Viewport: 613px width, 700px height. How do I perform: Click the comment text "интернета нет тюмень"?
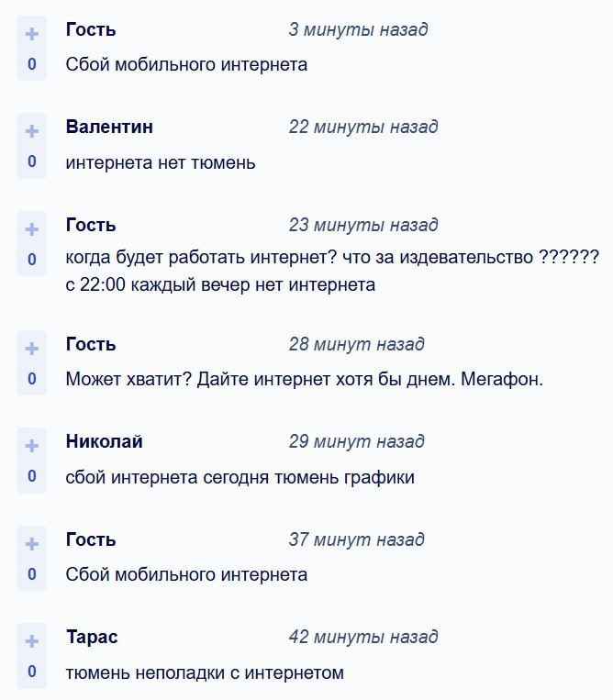tap(161, 163)
